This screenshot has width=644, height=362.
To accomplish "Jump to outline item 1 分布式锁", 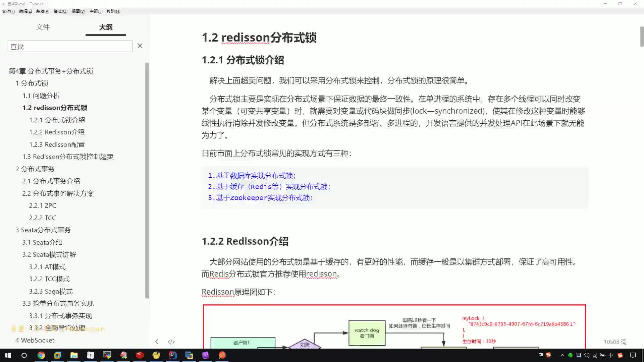I will [x=32, y=83].
